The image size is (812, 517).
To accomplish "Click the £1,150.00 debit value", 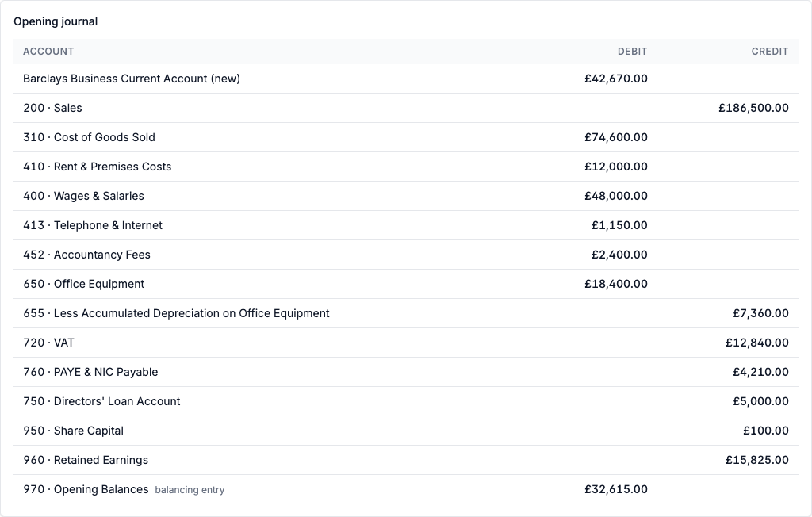I will click(619, 225).
